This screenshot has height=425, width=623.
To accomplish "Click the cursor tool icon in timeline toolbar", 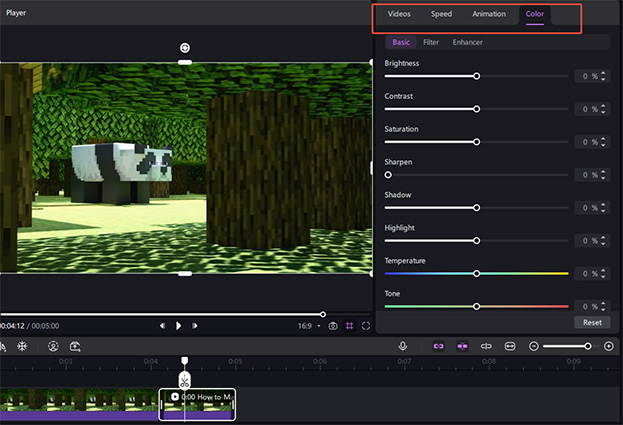I will 3,346.
